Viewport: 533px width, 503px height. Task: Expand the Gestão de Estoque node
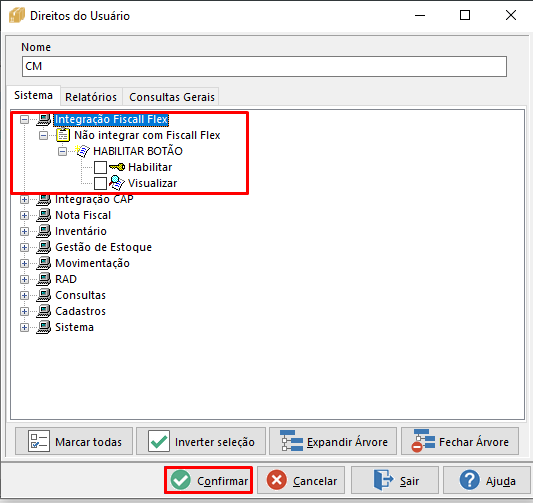tap(24, 247)
